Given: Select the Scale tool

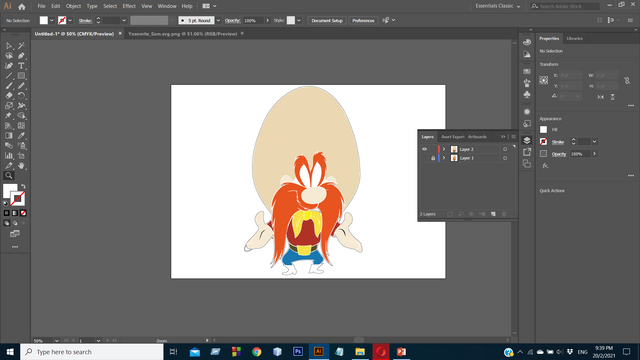Looking at the screenshot, I should (9, 106).
